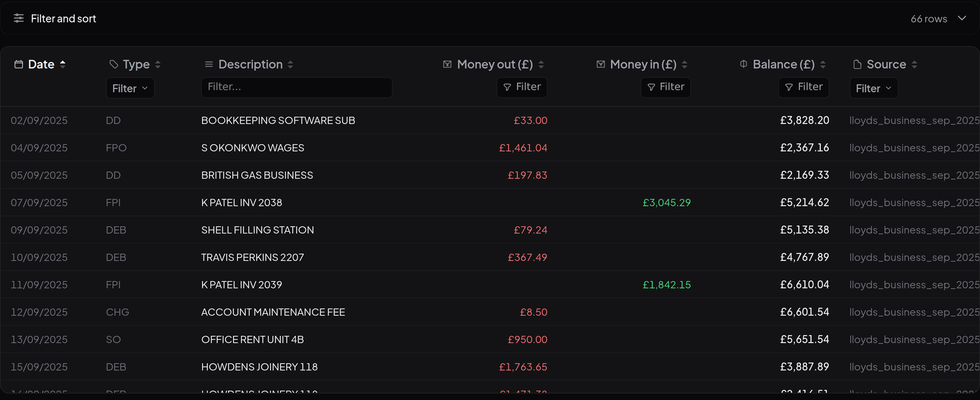Click the Balance column icon

pos(744,64)
